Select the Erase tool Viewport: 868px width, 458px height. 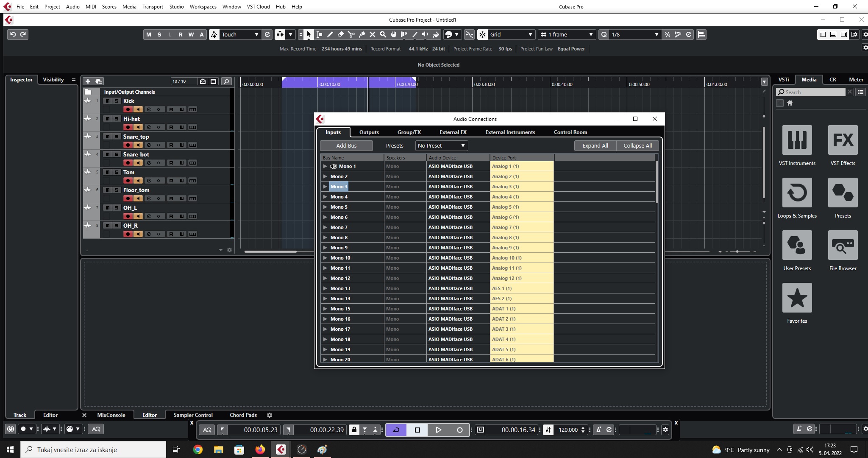tap(340, 34)
